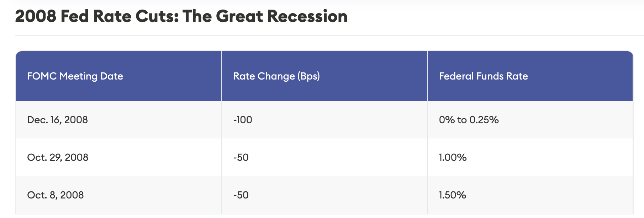Image resolution: width=644 pixels, height=218 pixels.
Task: Select the FOMC Meeting Date column header
Action: click(x=75, y=76)
